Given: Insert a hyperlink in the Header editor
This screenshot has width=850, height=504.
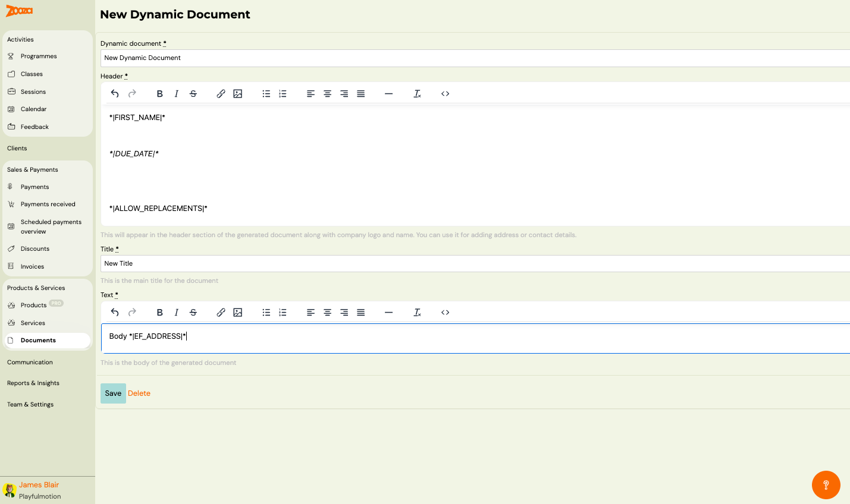Looking at the screenshot, I should tap(221, 93).
